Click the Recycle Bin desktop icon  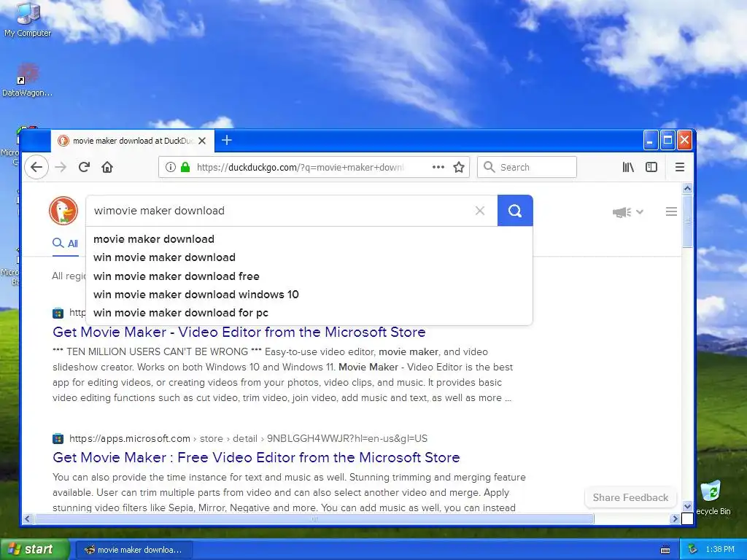coord(713,498)
